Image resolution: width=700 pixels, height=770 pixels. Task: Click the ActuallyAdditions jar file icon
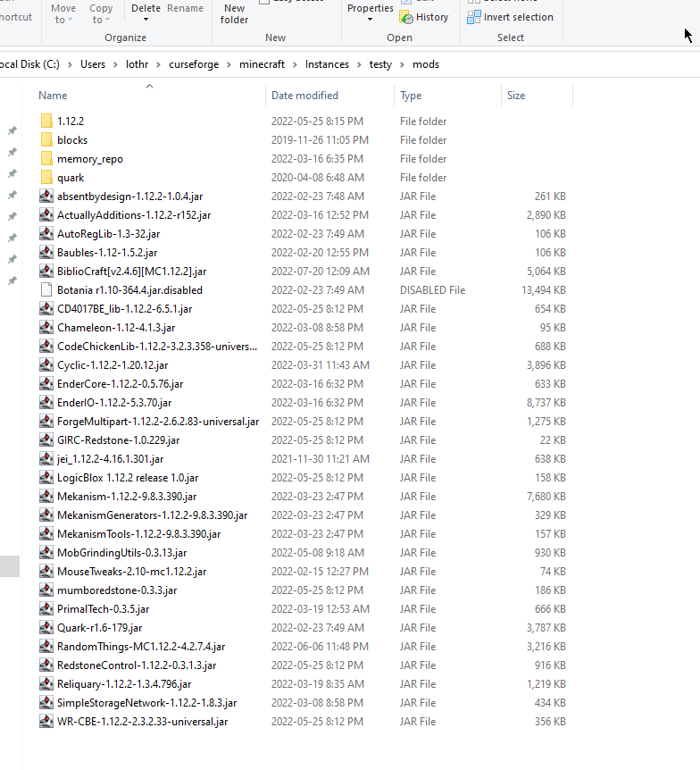pyautogui.click(x=46, y=214)
